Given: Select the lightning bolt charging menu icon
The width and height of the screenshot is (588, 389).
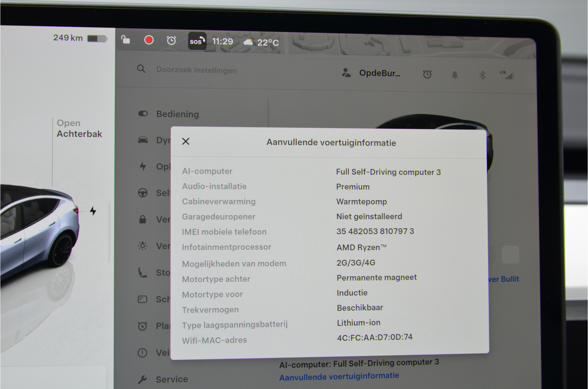Looking at the screenshot, I should [143, 166].
